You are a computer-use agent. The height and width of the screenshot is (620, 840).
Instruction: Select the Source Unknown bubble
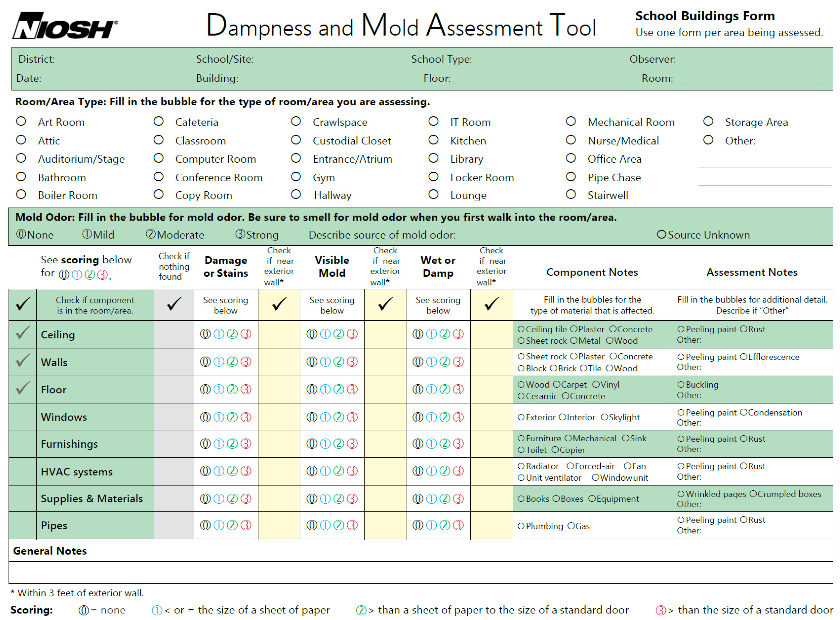click(662, 234)
